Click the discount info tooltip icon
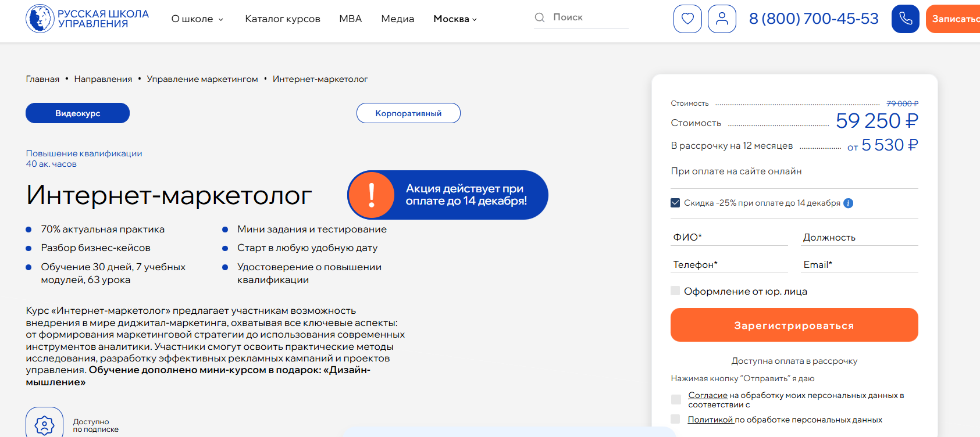The width and height of the screenshot is (980, 437). 848,203
